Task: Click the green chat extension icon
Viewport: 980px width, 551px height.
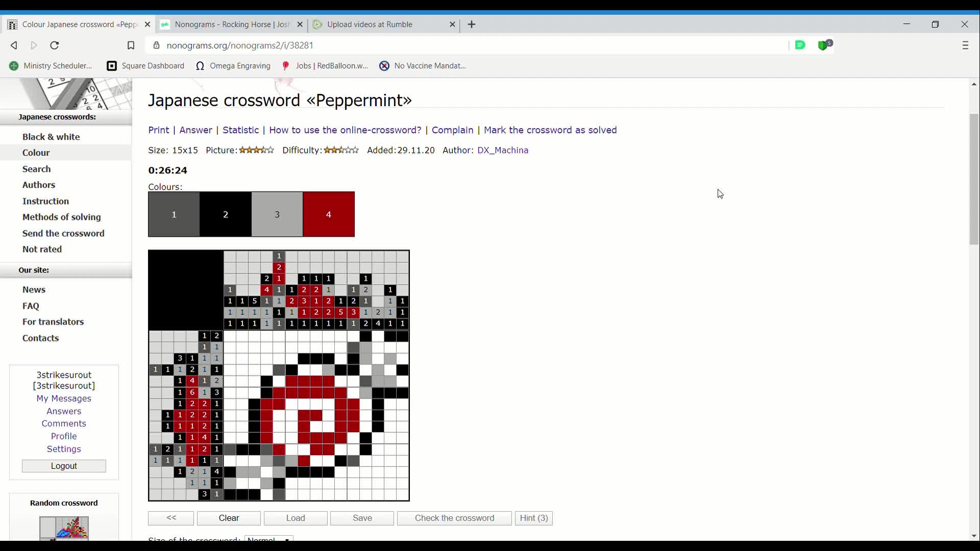Action: click(x=800, y=45)
